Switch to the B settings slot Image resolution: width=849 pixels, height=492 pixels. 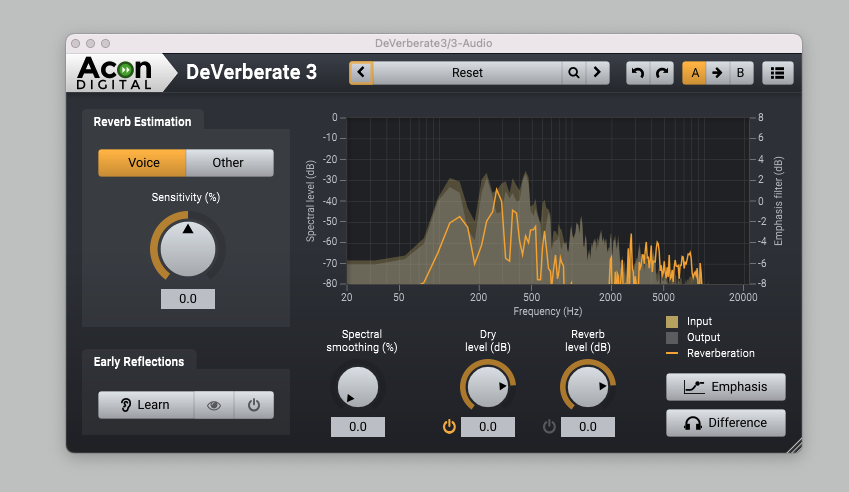(x=740, y=73)
